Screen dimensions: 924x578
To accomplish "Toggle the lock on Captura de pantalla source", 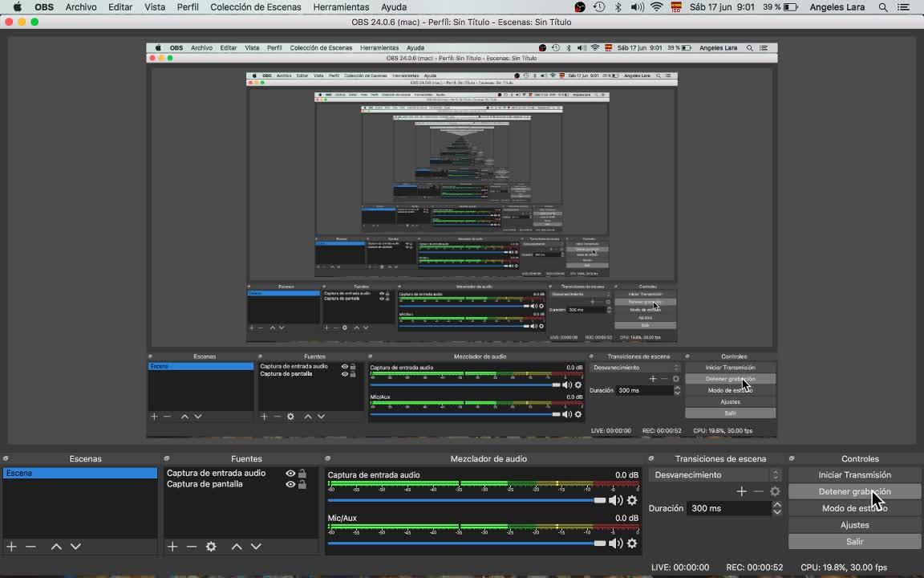I will coord(302,484).
